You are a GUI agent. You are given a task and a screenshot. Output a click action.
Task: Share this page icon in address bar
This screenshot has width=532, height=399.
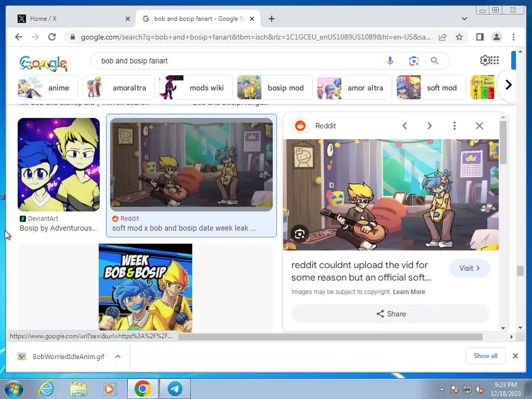pos(443,37)
